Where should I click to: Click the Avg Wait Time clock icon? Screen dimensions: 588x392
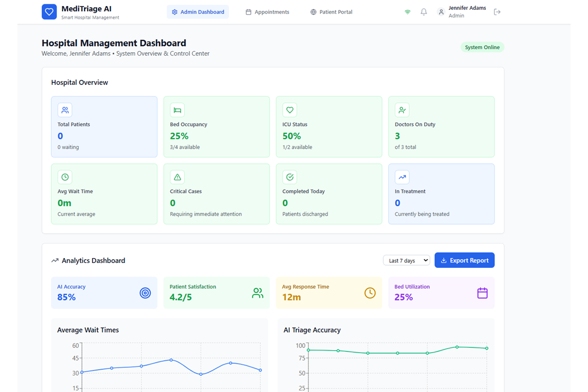65,177
